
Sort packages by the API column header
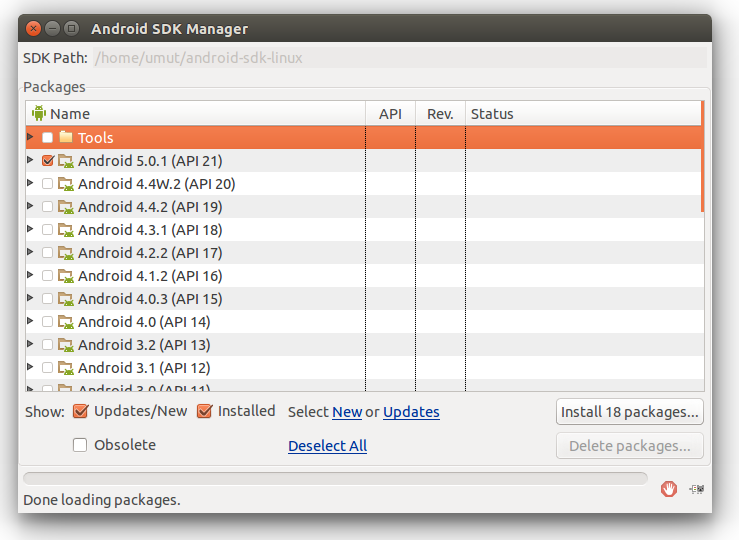coord(390,114)
